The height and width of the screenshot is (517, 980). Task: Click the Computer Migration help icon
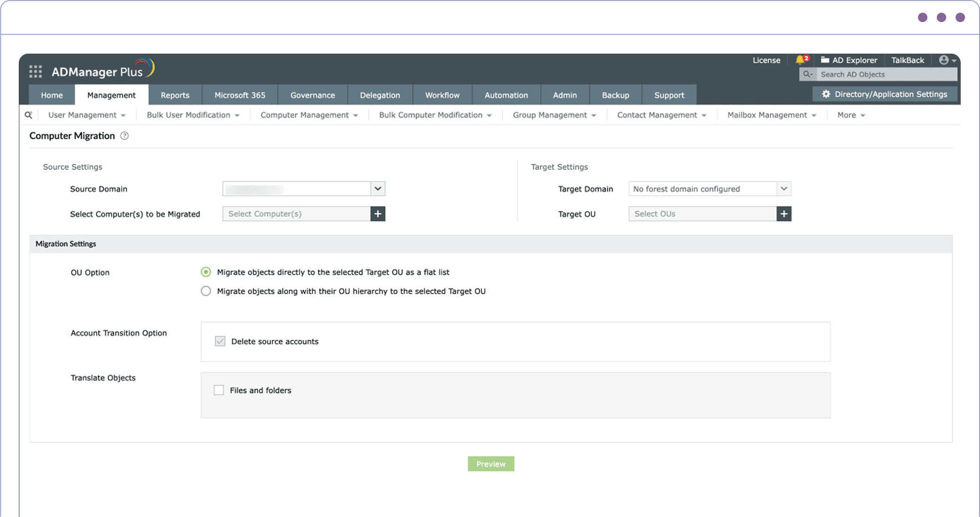tap(124, 136)
